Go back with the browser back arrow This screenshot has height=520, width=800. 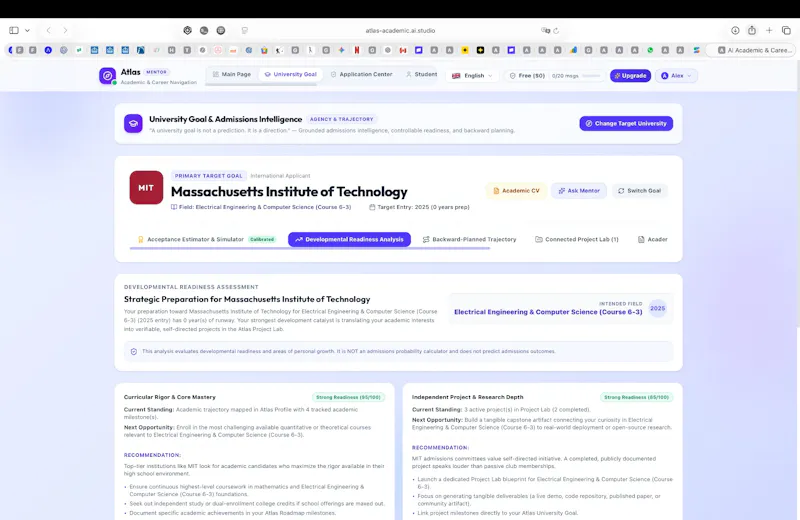(48, 31)
